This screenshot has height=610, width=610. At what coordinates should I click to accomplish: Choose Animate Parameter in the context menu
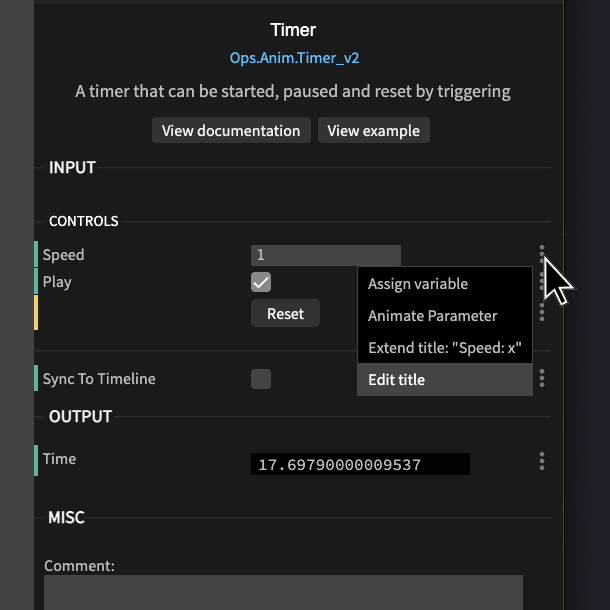coord(445,316)
